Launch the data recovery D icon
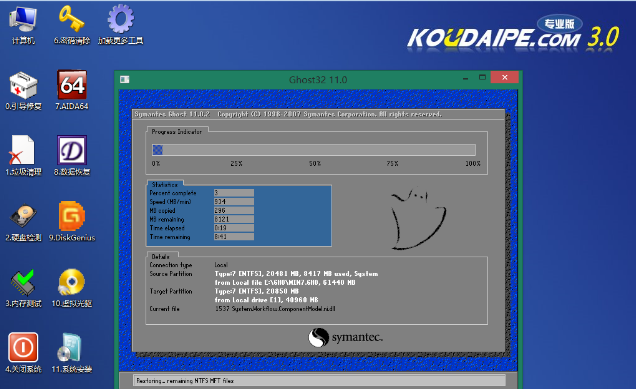This screenshot has width=636, height=389. pyautogui.click(x=72, y=150)
